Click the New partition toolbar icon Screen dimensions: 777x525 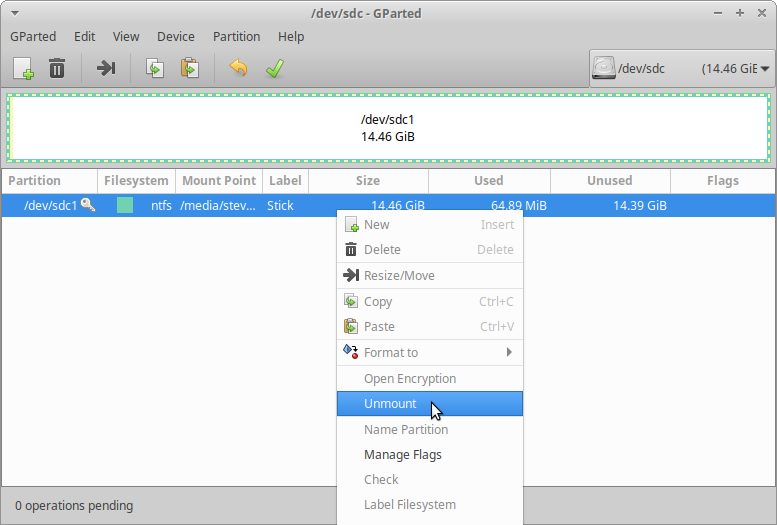(23, 68)
